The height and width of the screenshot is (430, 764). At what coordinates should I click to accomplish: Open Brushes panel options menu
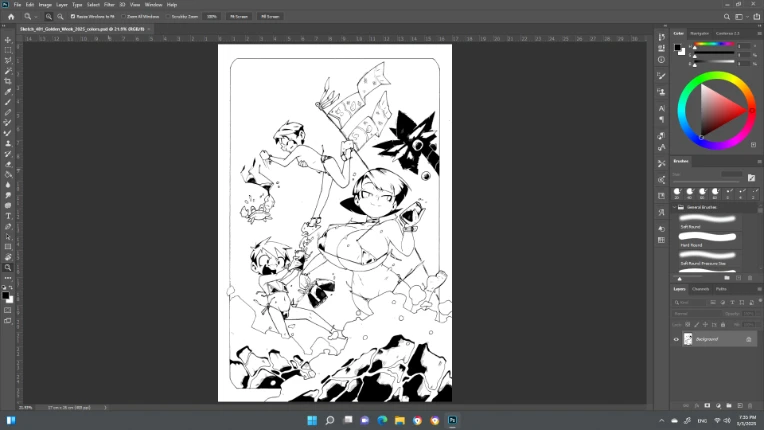759,161
